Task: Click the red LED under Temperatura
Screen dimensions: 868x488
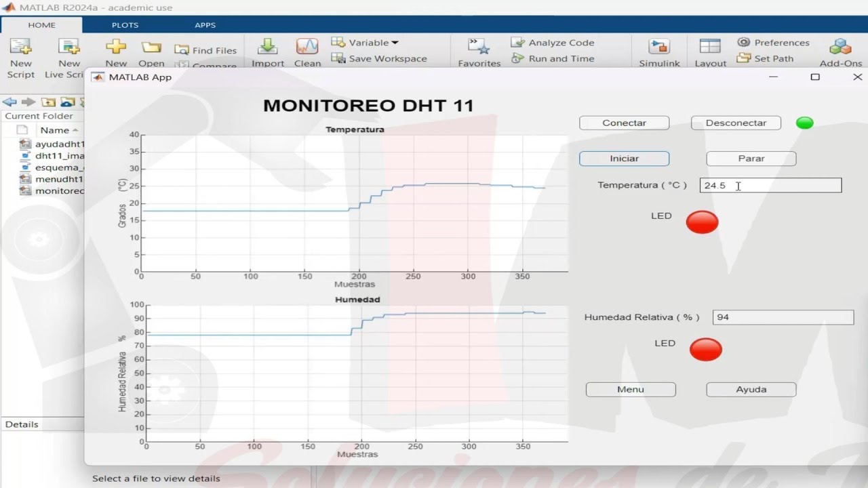Action: 702,222
